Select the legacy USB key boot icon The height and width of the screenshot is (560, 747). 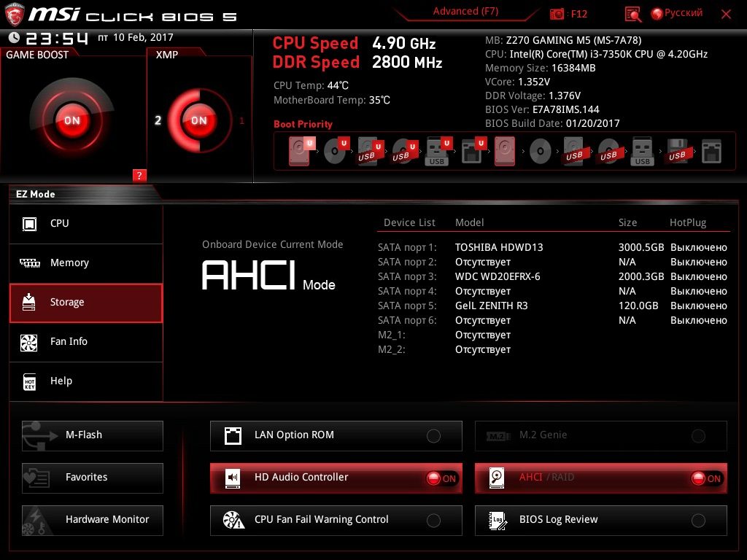tap(642, 151)
